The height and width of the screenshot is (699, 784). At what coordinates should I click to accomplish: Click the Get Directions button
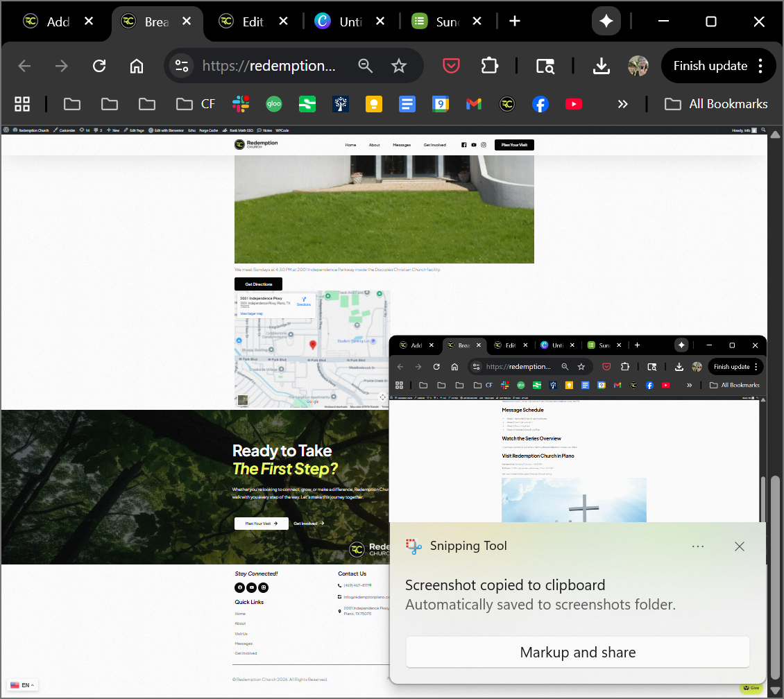point(258,284)
